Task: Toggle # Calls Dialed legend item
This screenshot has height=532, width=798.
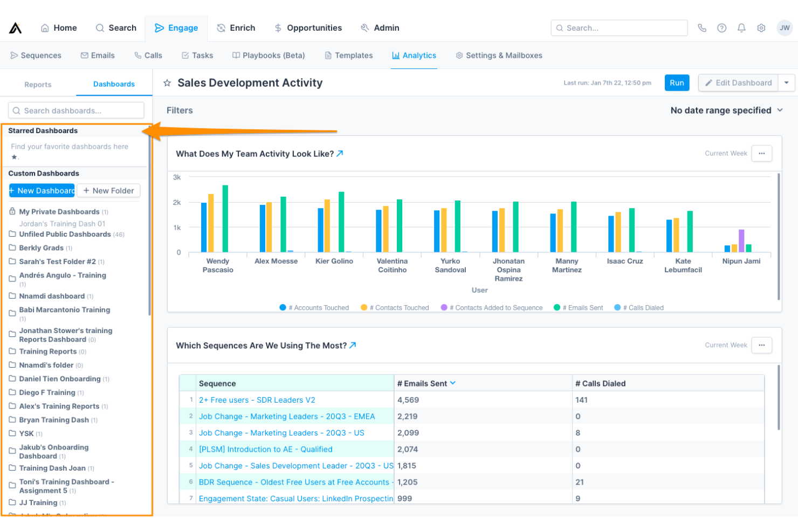Action: coord(639,308)
